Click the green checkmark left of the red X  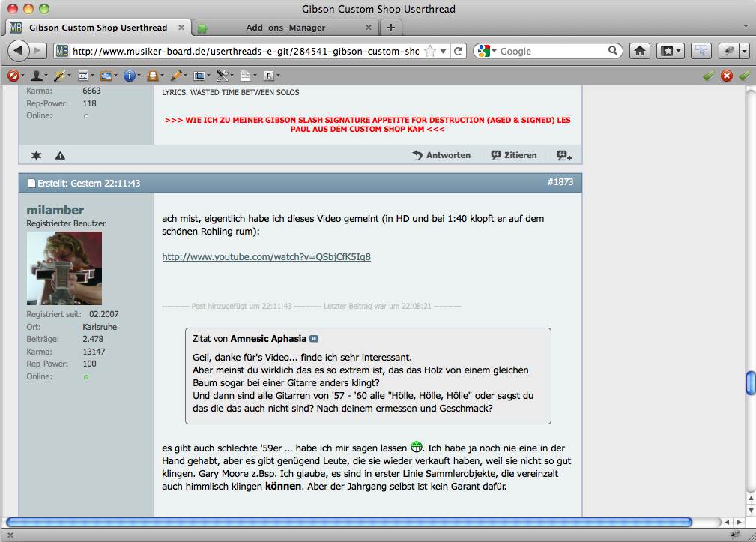[x=708, y=76]
